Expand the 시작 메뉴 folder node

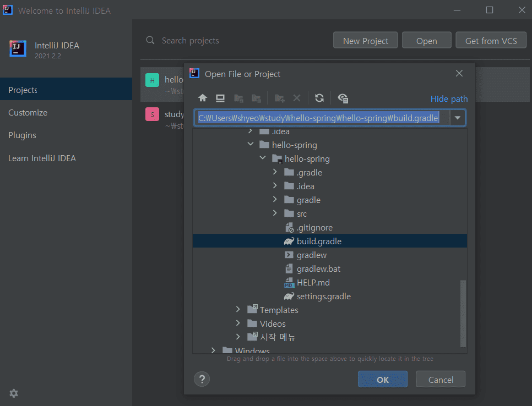click(238, 337)
